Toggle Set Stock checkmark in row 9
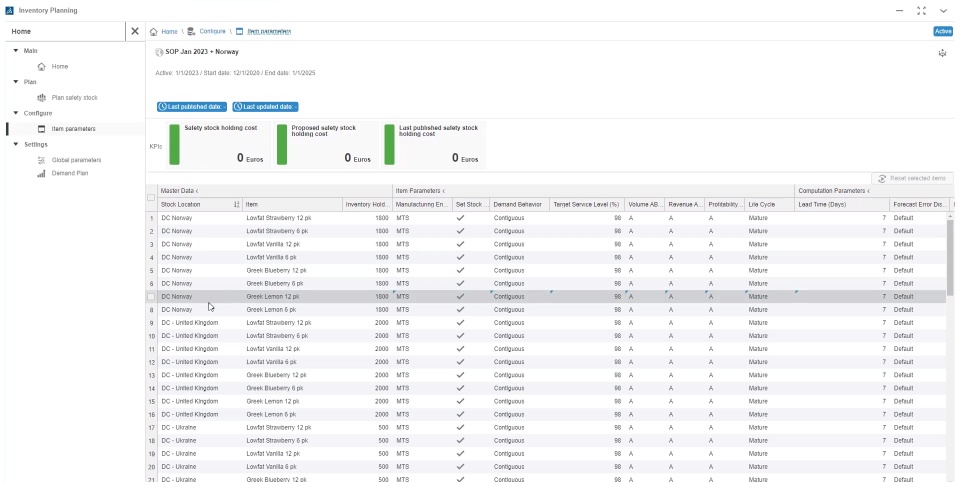The image size is (960, 482). pyautogui.click(x=460, y=323)
